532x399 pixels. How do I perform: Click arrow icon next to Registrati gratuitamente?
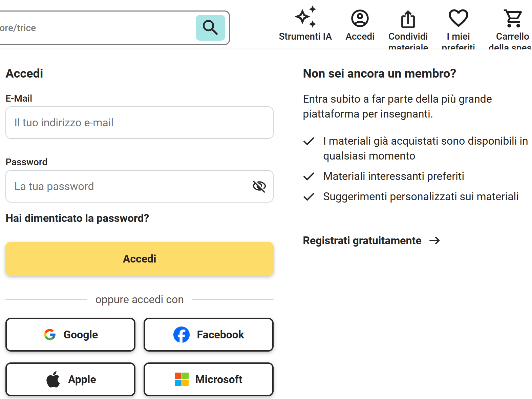(434, 240)
